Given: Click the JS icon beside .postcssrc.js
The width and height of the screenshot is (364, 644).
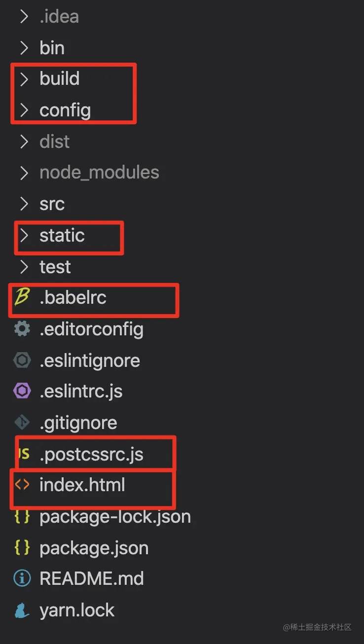Looking at the screenshot, I should point(24,454).
